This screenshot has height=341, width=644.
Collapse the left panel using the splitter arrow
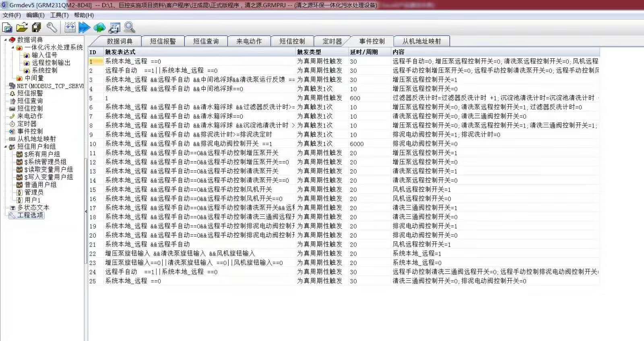click(86, 212)
